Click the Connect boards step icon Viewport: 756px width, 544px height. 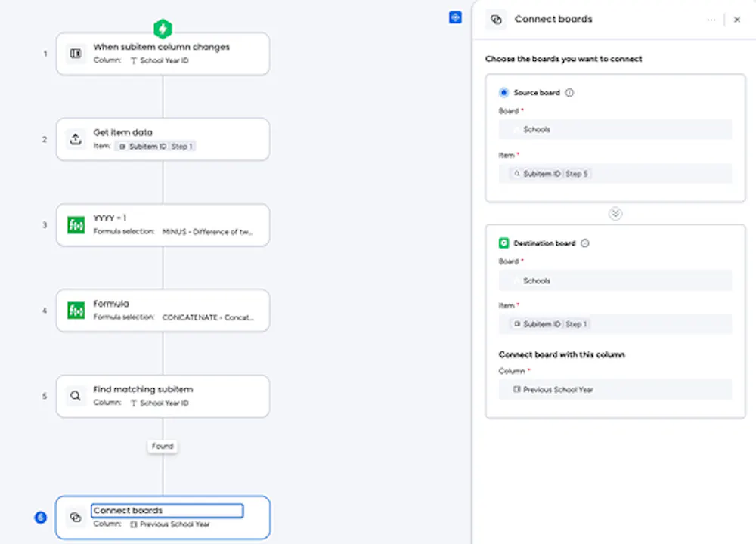pos(76,518)
